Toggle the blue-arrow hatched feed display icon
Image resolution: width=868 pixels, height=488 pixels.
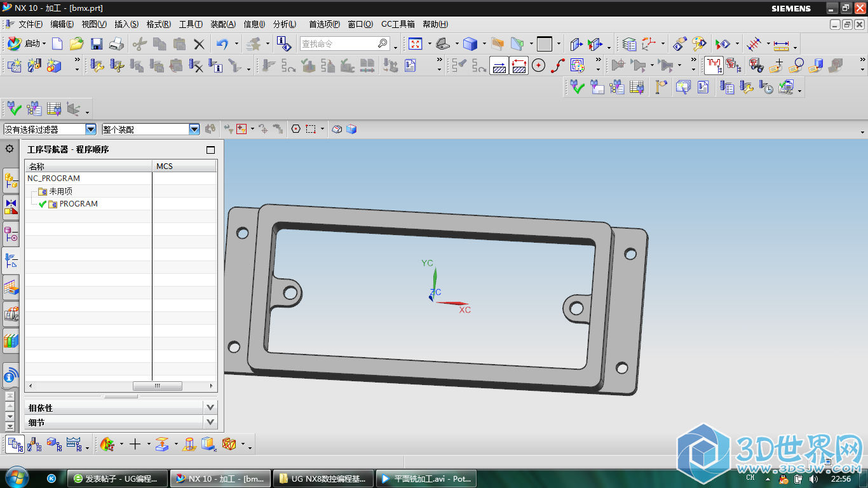coord(499,65)
